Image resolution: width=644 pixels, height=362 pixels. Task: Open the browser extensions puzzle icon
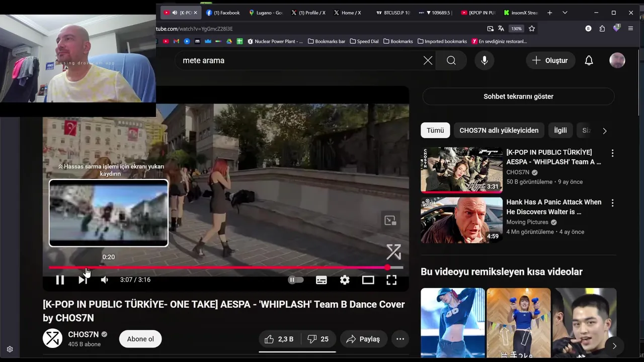[x=602, y=29]
